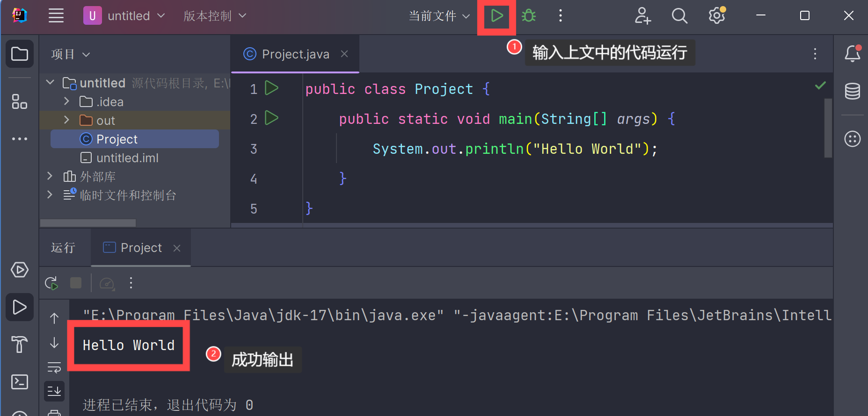Open the Build hammer tool window
This screenshot has height=416, width=868.
[x=19, y=344]
